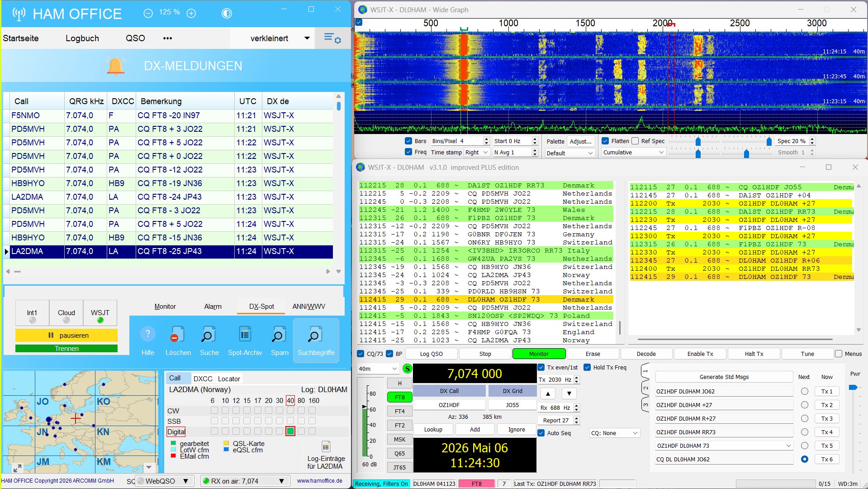Click the yellow pausieren button

[x=66, y=336]
